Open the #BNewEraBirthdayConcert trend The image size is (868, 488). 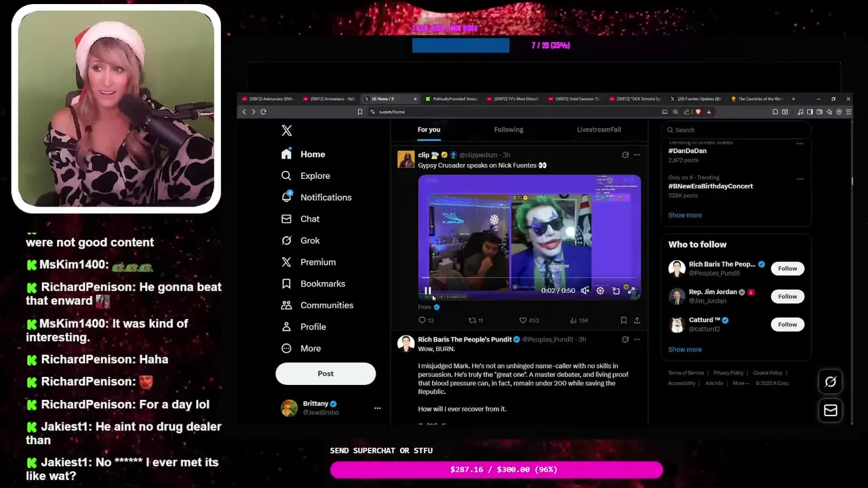coord(710,186)
